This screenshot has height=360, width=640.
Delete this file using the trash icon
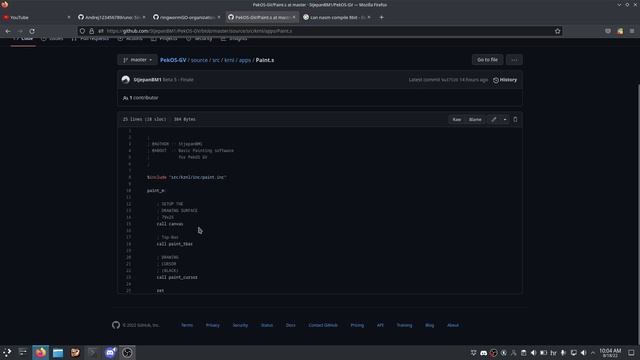pyautogui.click(x=515, y=120)
